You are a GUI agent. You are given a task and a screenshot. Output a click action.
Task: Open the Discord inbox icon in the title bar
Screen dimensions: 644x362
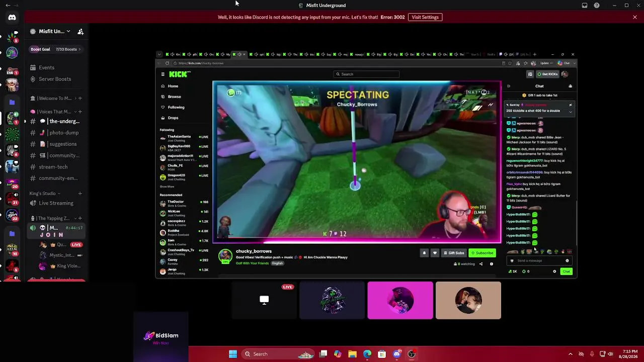point(585,6)
